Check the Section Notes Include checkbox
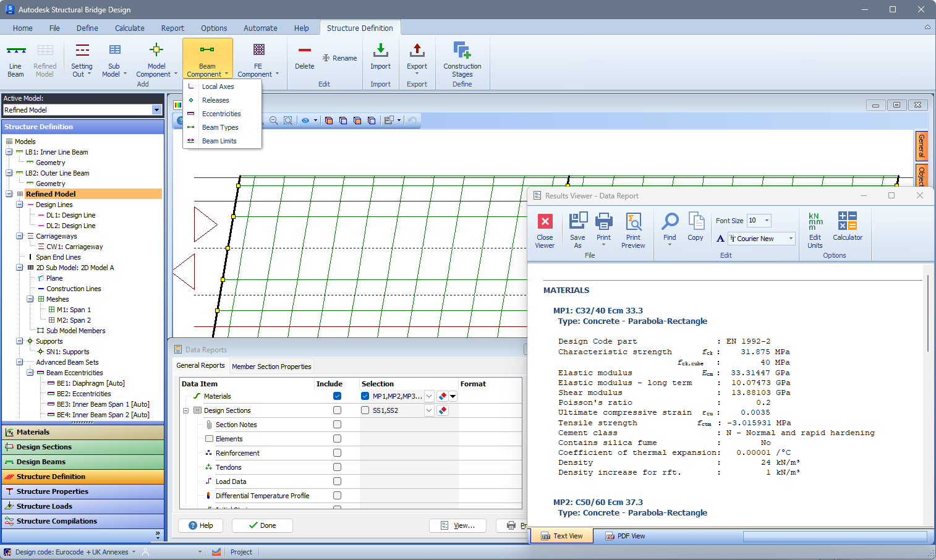 [337, 425]
